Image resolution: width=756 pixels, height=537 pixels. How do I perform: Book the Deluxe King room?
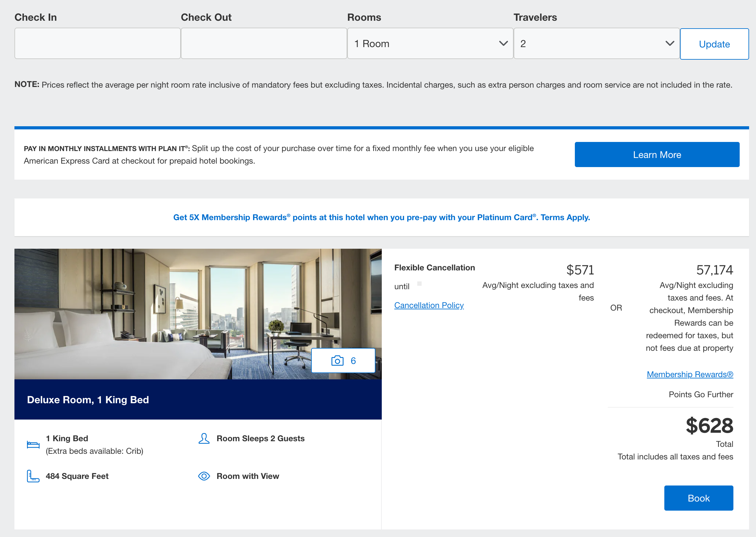click(698, 498)
